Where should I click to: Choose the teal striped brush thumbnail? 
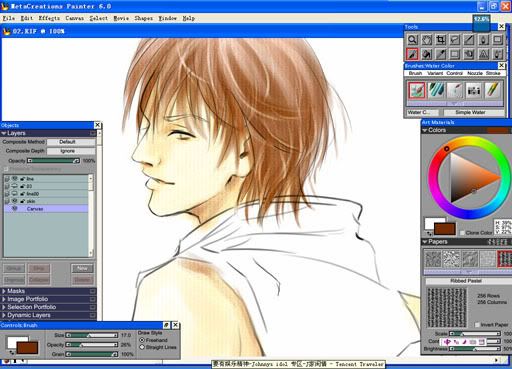436,90
